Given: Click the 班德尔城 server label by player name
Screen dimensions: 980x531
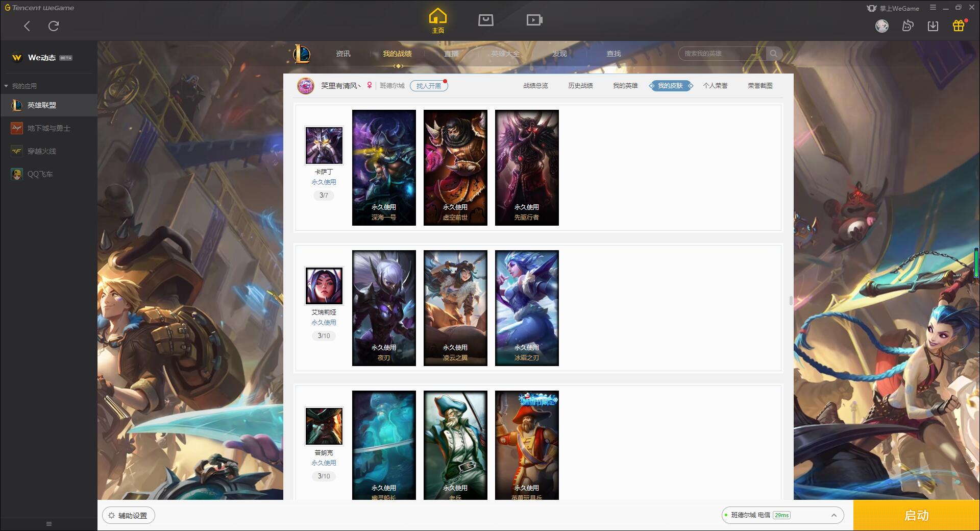Looking at the screenshot, I should (392, 86).
